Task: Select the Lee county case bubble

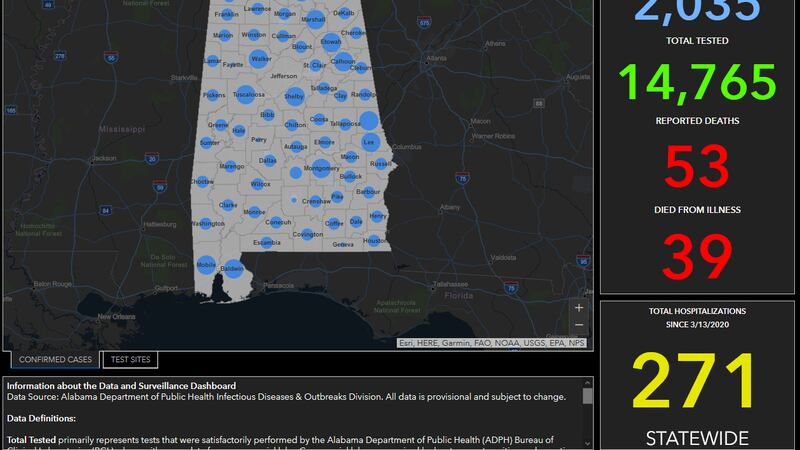Action: click(x=370, y=142)
